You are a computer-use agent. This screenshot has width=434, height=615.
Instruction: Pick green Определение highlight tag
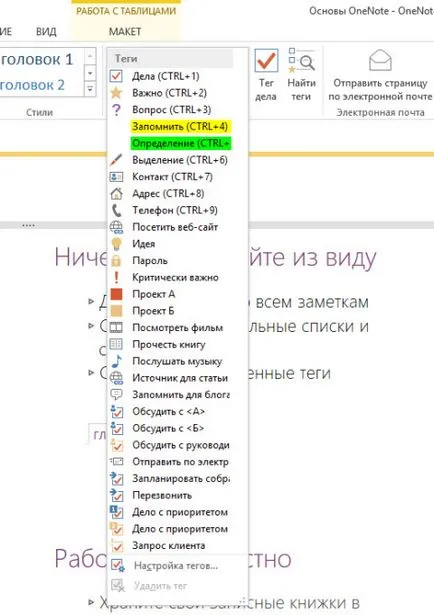coord(181,143)
